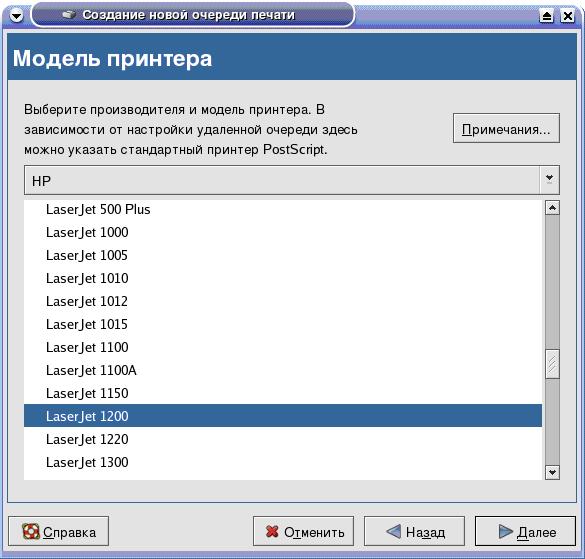Click the HP manufacturer combo box field
This screenshot has width=585, height=559.
(x=292, y=180)
